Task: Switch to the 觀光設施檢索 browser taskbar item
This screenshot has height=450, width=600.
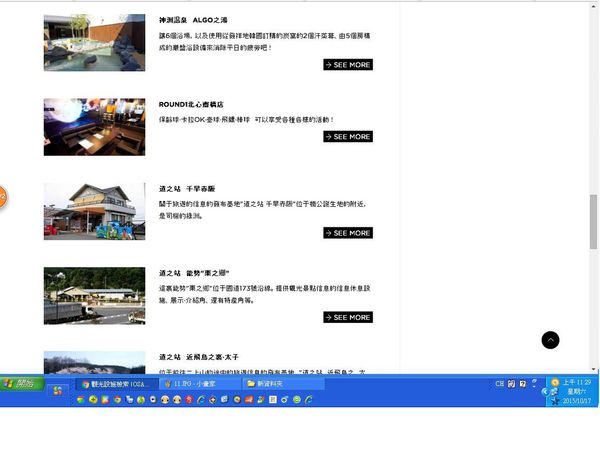Action: click(115, 384)
